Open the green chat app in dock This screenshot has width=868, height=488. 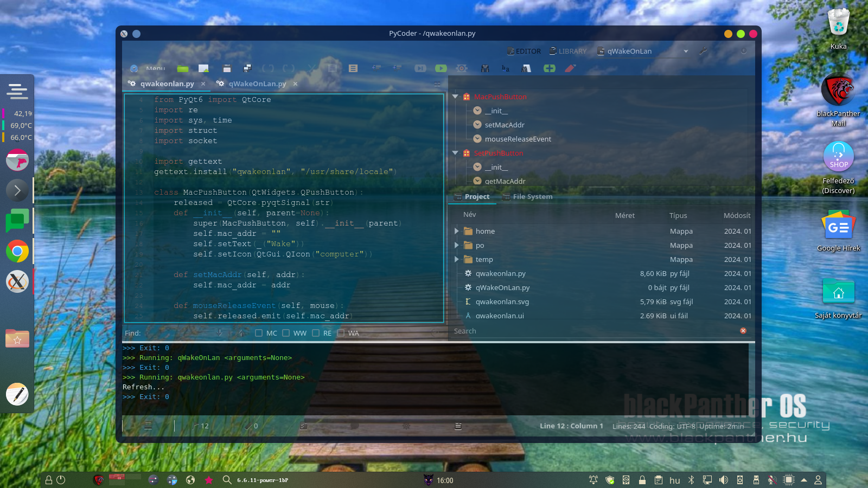pyautogui.click(x=17, y=221)
